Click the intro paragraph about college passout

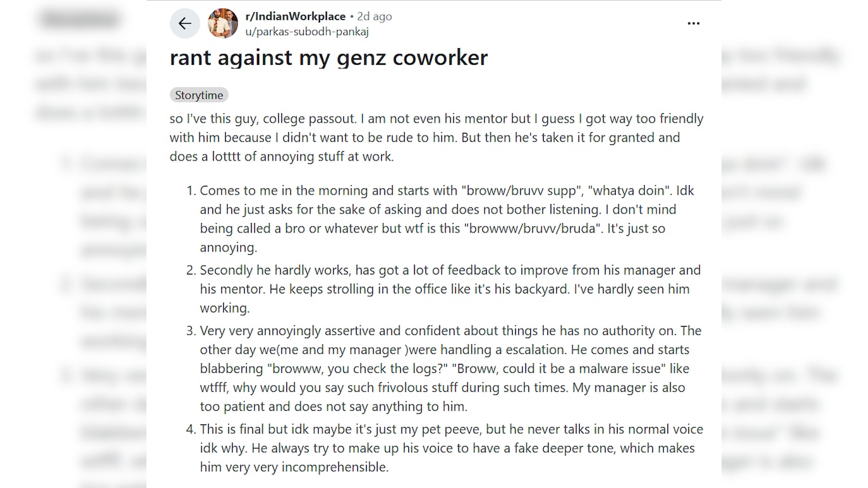(x=437, y=138)
